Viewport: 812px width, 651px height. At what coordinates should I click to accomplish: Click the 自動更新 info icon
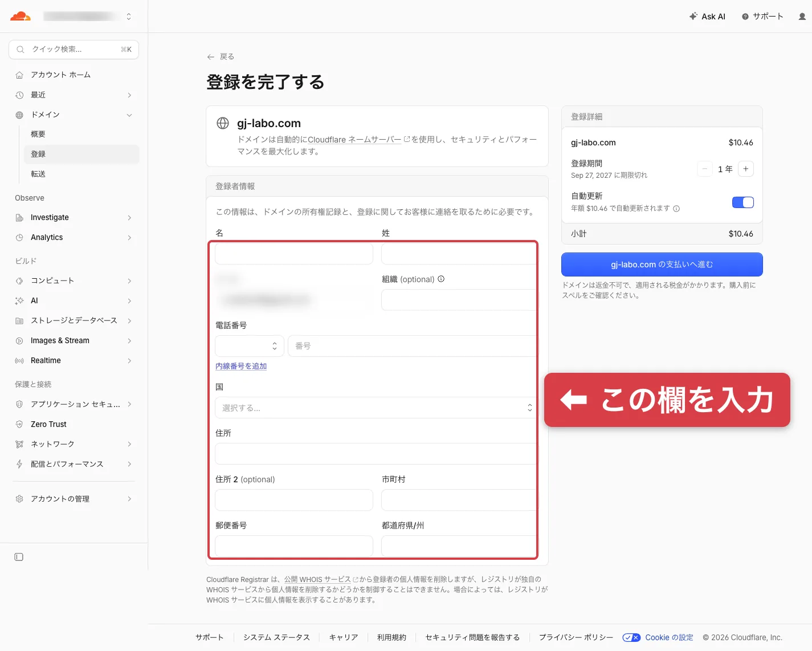tap(676, 209)
